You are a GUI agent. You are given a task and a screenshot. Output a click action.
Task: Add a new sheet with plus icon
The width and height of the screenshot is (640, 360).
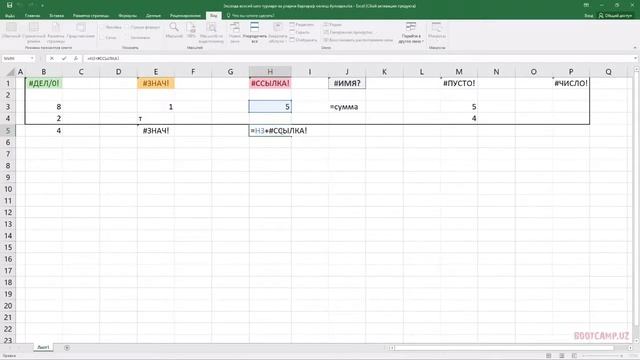[67, 348]
